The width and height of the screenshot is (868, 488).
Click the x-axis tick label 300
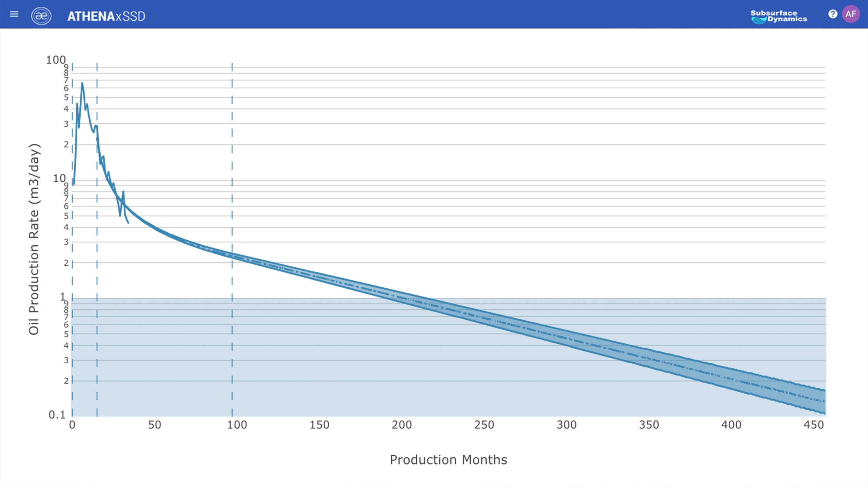click(x=567, y=425)
